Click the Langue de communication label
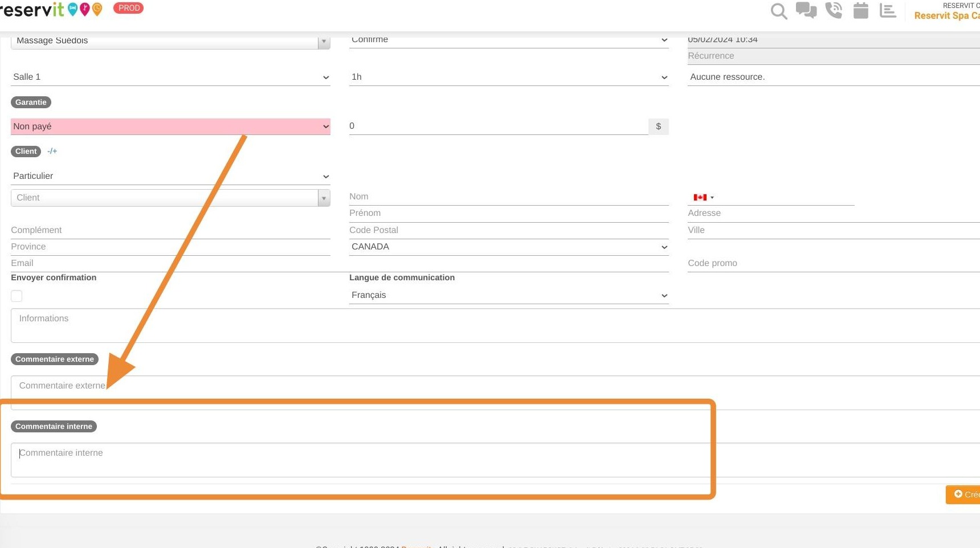Viewport: 980px width, 548px height. [402, 277]
